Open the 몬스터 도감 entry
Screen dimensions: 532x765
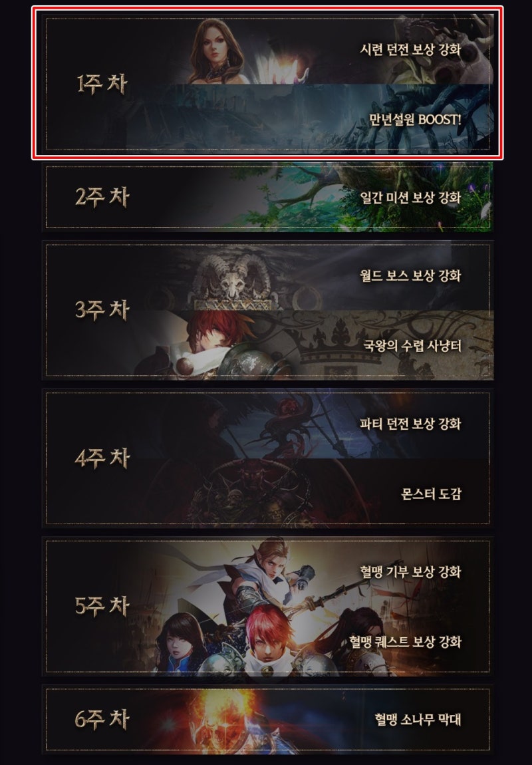point(430,494)
